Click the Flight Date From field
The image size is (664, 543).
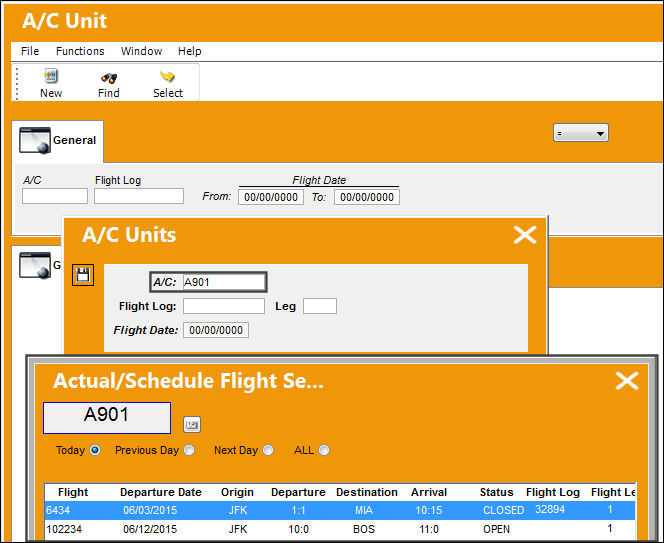[x=271, y=197]
